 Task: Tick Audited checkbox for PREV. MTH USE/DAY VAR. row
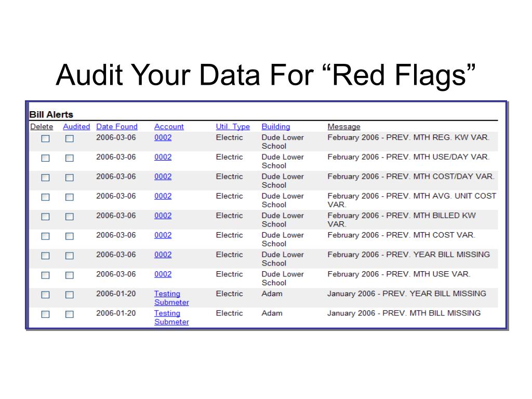(69, 158)
